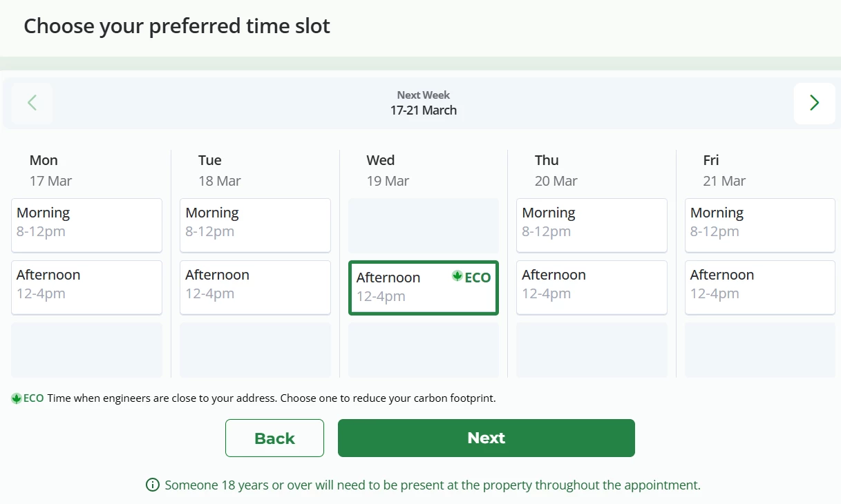Click the Wed 19 Mar column header

[388, 171]
